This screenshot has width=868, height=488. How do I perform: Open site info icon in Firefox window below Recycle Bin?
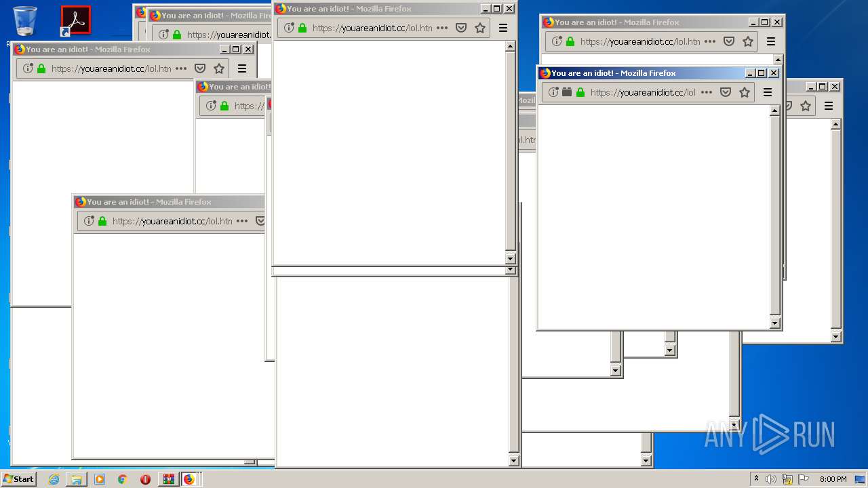(28, 68)
